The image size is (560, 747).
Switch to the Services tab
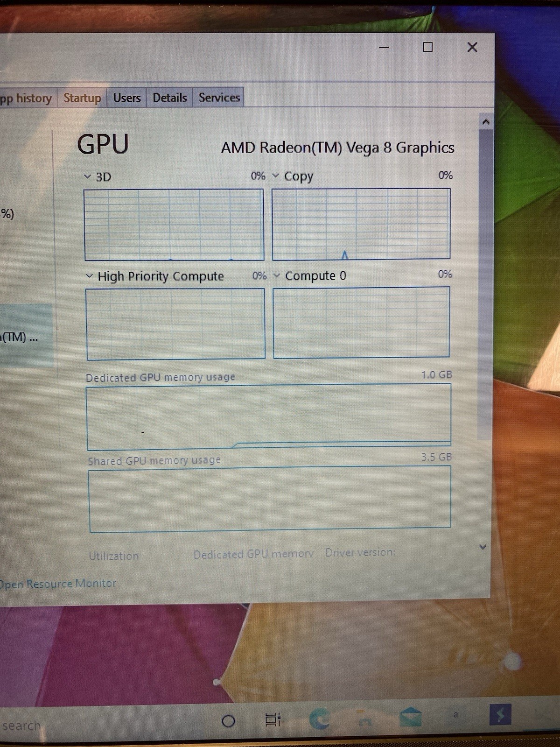click(219, 97)
